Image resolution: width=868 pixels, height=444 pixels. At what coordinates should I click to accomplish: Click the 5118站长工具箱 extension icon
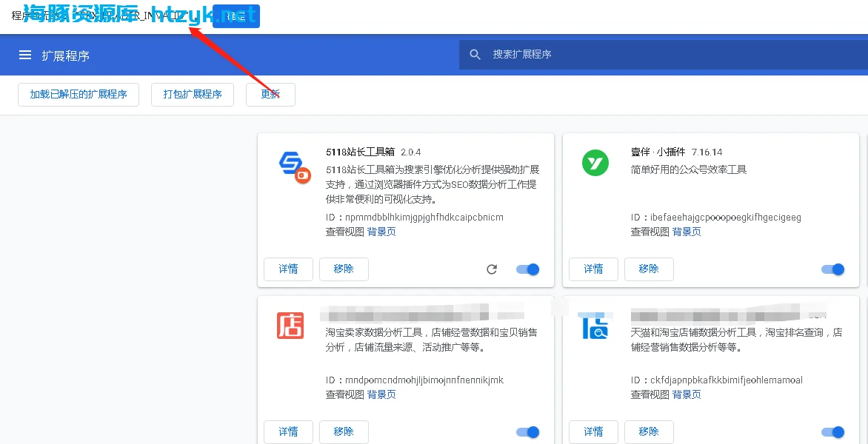coord(294,168)
